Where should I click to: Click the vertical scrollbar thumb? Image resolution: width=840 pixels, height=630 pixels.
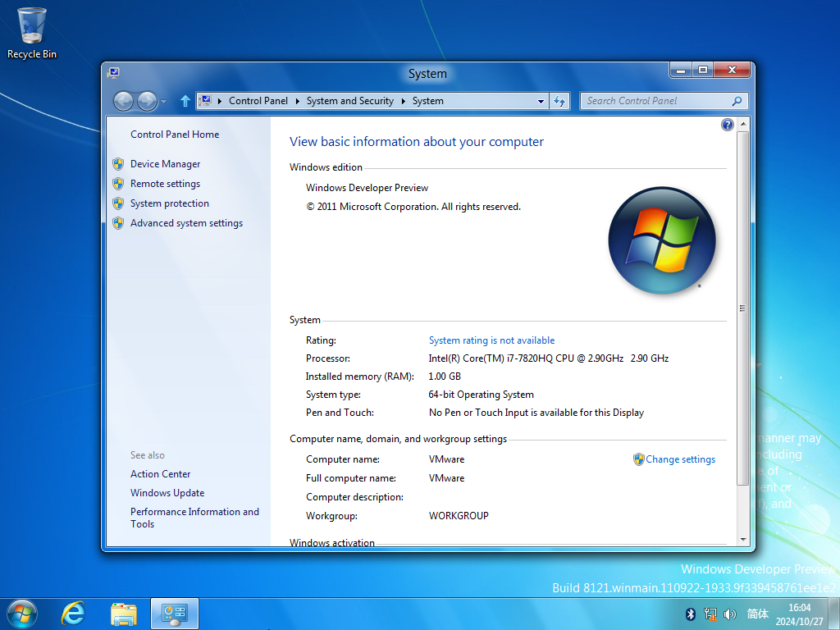point(743,308)
